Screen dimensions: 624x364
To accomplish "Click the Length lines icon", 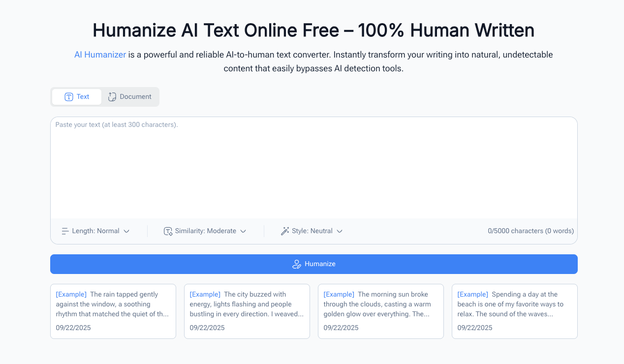I will (65, 231).
